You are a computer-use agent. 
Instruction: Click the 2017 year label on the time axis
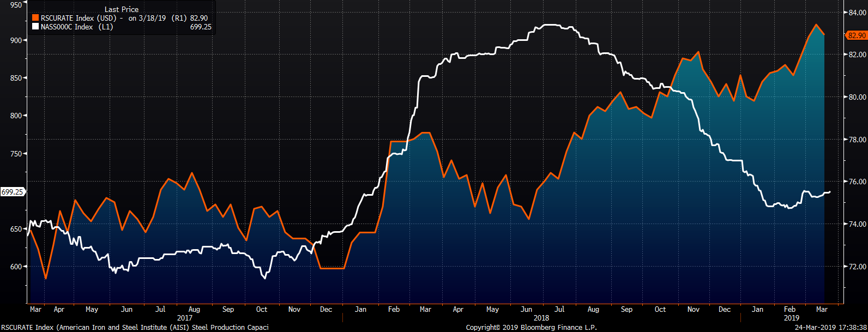click(x=185, y=318)
